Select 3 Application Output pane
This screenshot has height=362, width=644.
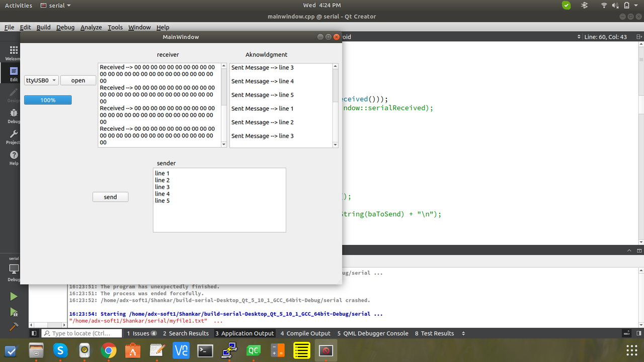pos(245,333)
